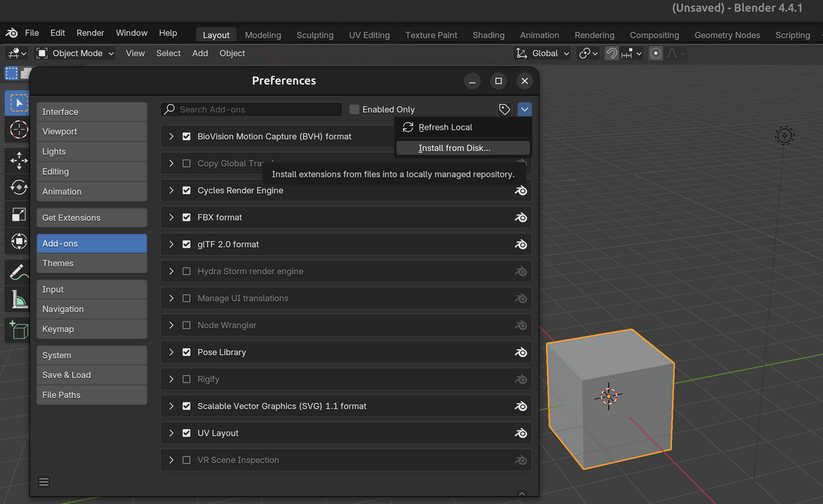Open the Interface preferences section

tap(92, 112)
